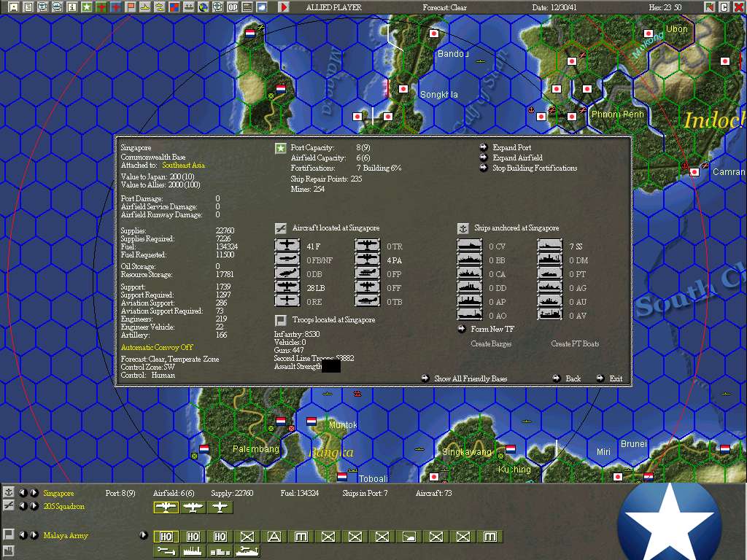The image size is (747, 560).
Task: Click the Southeast Asia attached command link
Action: (x=183, y=166)
